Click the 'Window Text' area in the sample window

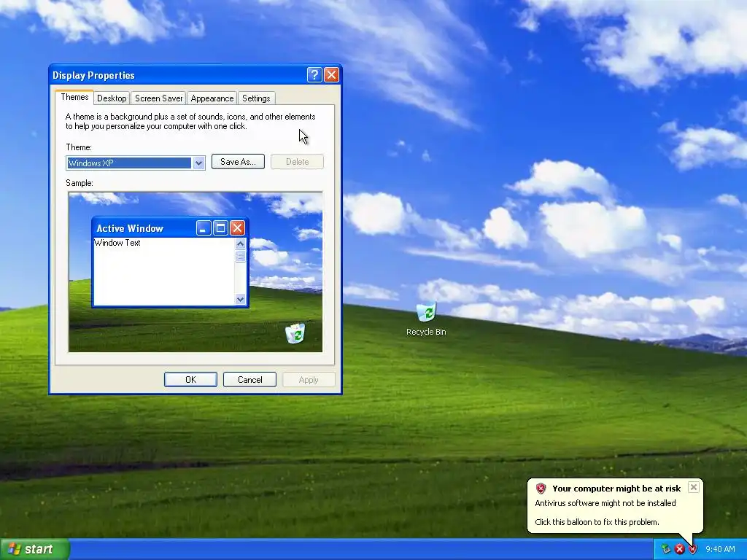(117, 243)
